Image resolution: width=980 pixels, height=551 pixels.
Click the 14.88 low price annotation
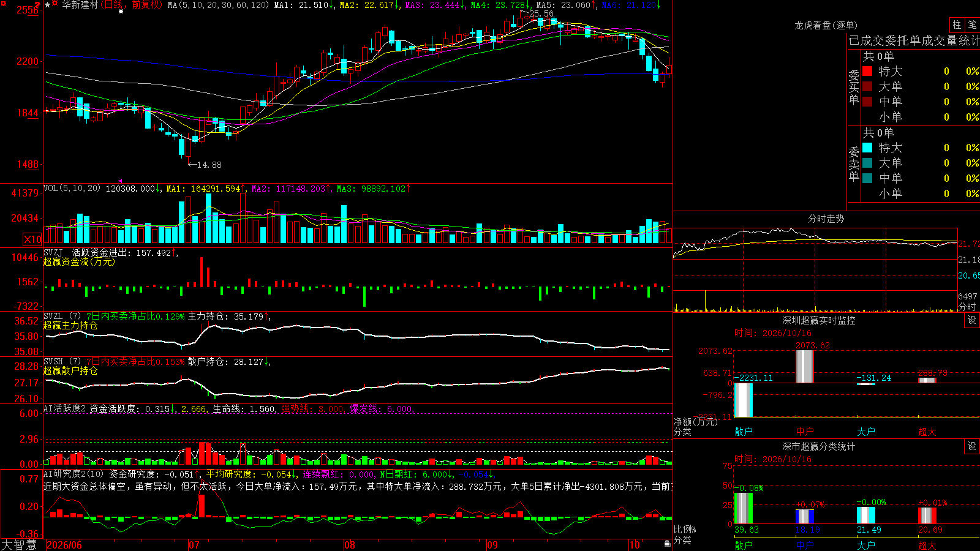[x=209, y=165]
